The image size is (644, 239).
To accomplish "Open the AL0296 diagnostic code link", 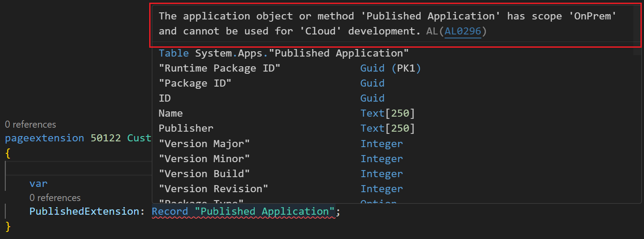I will tap(463, 31).
